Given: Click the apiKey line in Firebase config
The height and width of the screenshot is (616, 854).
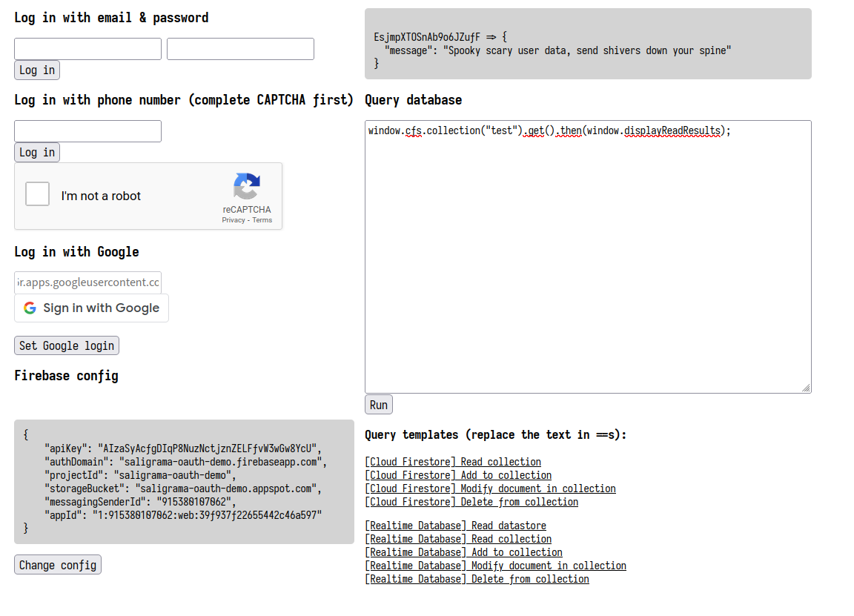Looking at the screenshot, I should pyautogui.click(x=183, y=448).
